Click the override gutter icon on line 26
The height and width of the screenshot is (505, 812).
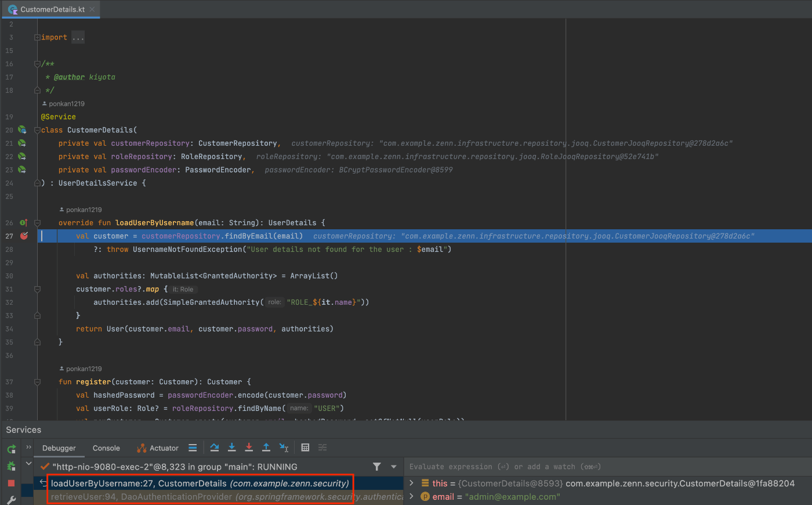(24, 223)
